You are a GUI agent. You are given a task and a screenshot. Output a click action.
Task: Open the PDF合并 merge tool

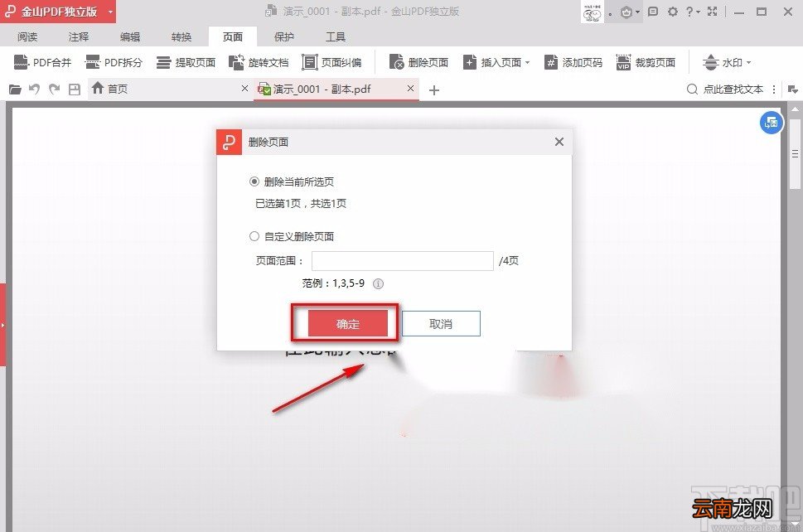coord(42,62)
